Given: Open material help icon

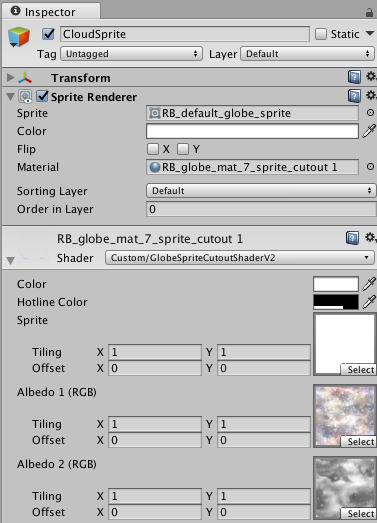Looking at the screenshot, I should coord(353,238).
